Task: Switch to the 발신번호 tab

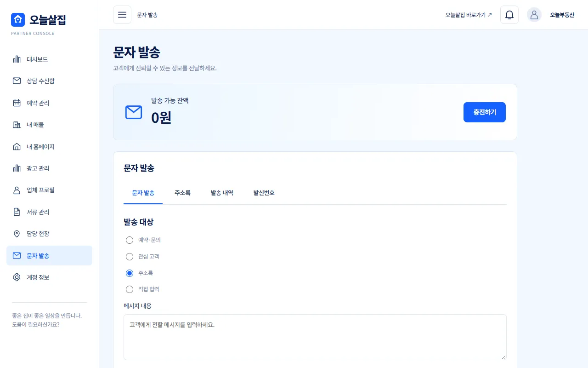Action: tap(264, 193)
